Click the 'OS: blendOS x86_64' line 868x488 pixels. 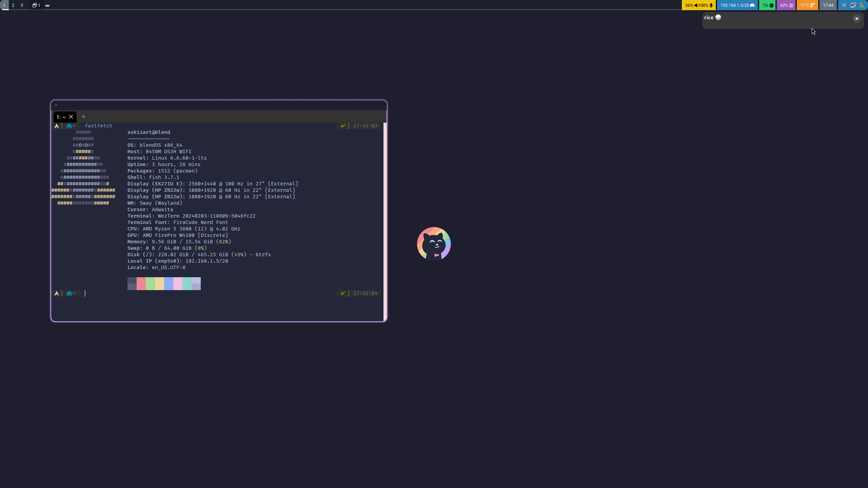pos(155,145)
